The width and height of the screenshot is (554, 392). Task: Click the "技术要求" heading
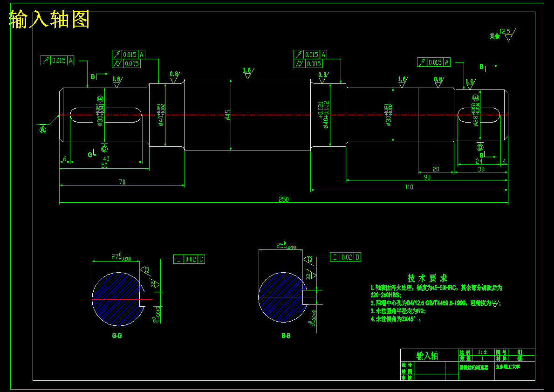coord(427,278)
